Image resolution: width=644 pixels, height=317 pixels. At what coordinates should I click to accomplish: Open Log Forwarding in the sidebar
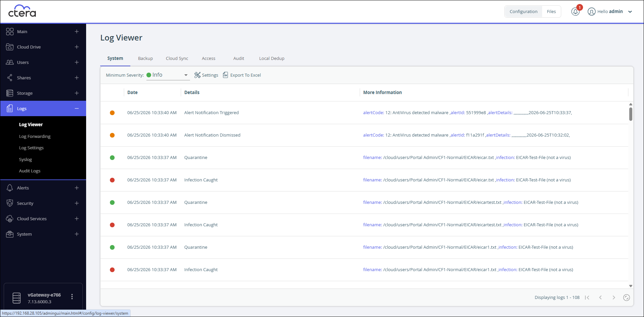(35, 136)
